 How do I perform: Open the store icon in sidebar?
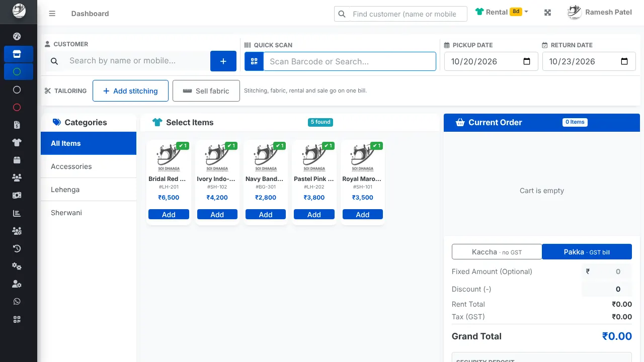click(x=17, y=54)
